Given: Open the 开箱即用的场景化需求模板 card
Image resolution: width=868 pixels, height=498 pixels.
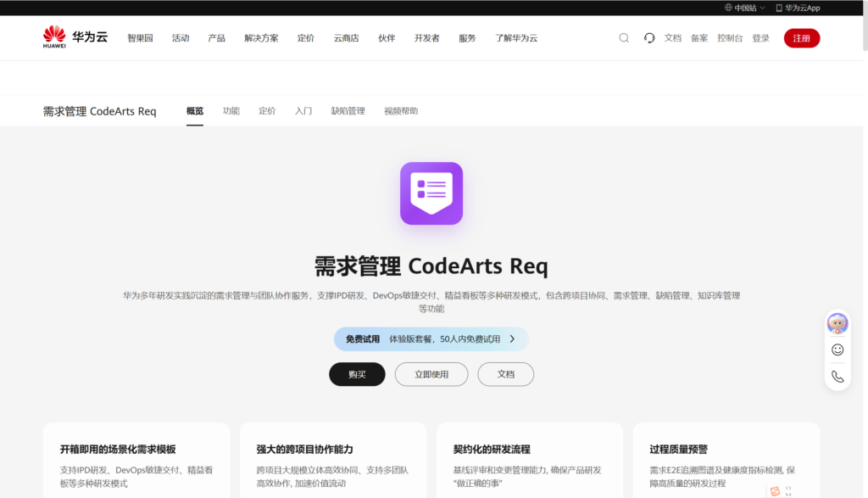Looking at the screenshot, I should [136, 461].
